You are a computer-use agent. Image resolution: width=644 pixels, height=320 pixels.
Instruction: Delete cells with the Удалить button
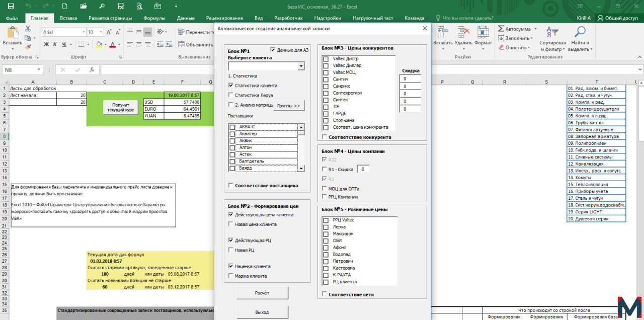(x=463, y=38)
